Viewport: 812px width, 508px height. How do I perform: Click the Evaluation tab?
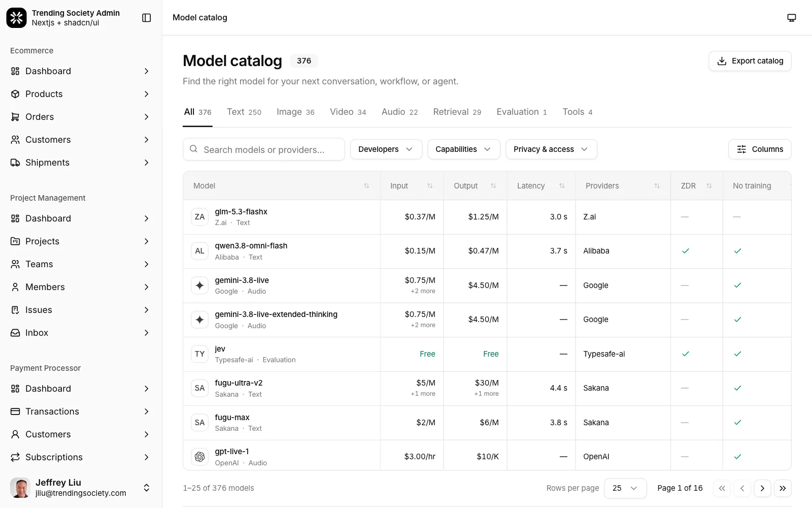(x=522, y=112)
